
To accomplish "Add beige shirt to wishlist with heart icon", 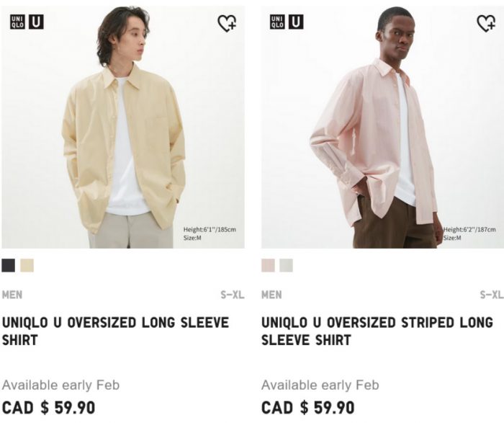I will click(227, 24).
